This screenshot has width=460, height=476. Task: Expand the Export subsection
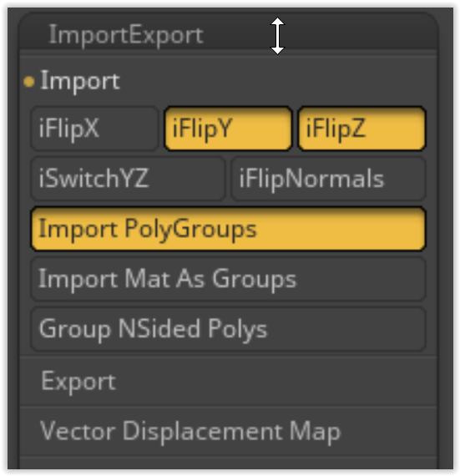click(228, 382)
